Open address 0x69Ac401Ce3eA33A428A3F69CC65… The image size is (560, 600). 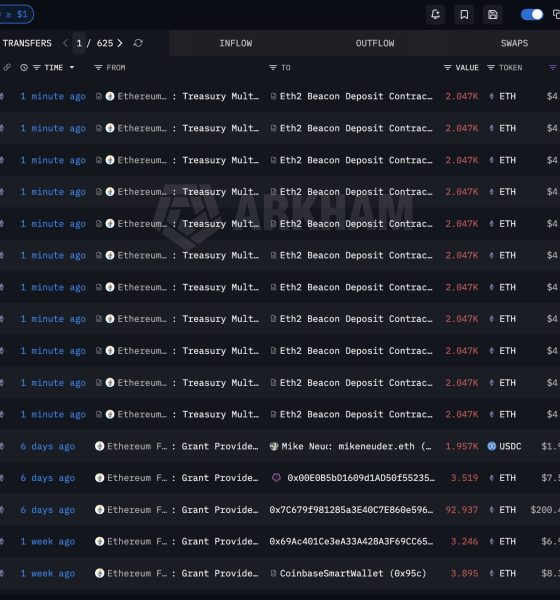(351, 541)
